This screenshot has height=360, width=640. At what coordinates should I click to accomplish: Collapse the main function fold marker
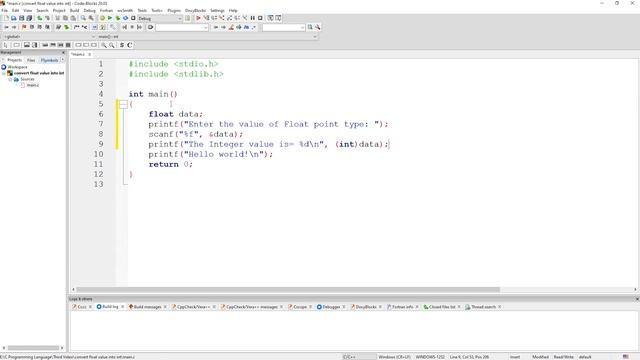click(123, 104)
